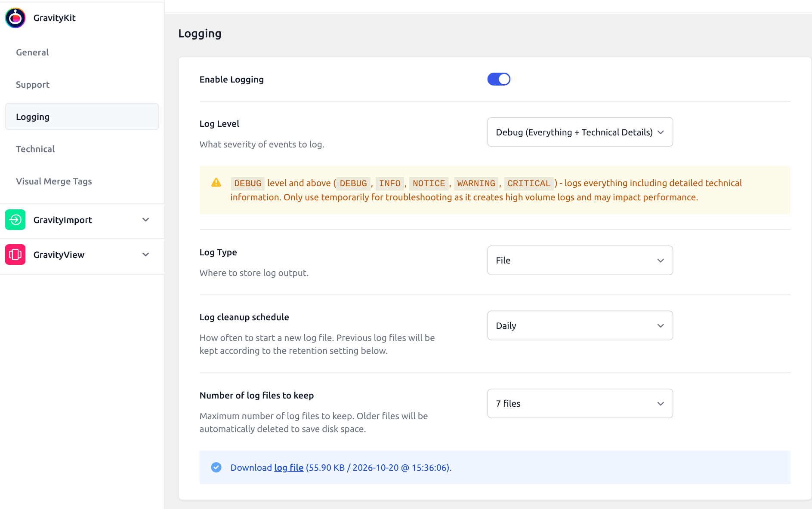Image resolution: width=812 pixels, height=509 pixels.
Task: Click the GravityView pink icon
Action: 15,254
